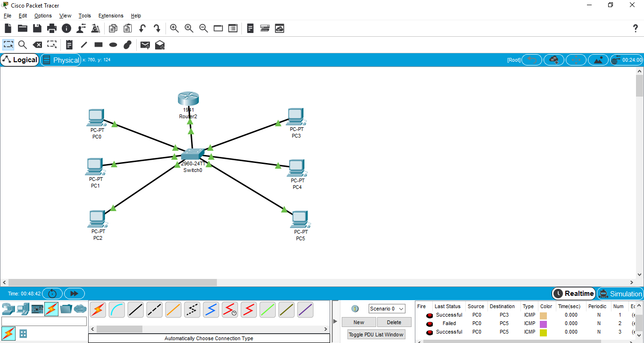Expand the side panel arrow near scenario

335,321
